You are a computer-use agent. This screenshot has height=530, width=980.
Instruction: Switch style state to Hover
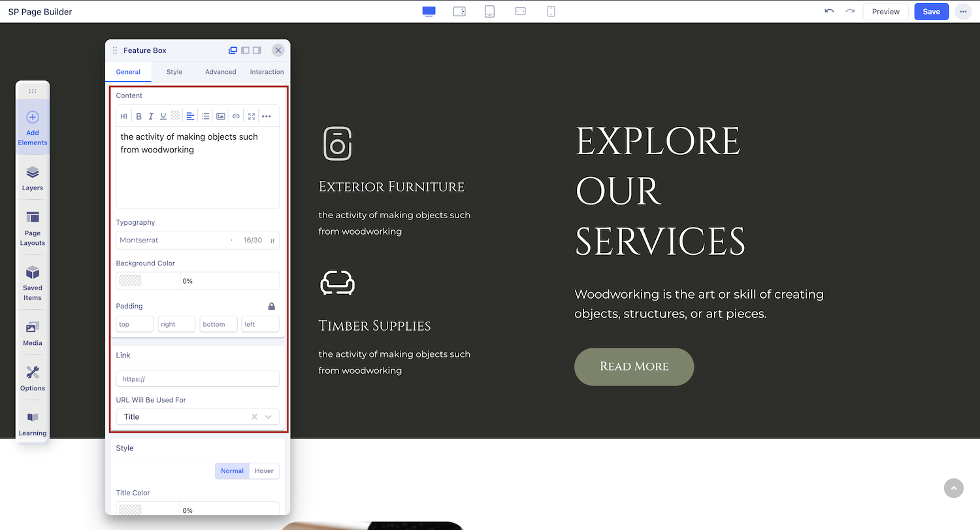tap(264, 471)
